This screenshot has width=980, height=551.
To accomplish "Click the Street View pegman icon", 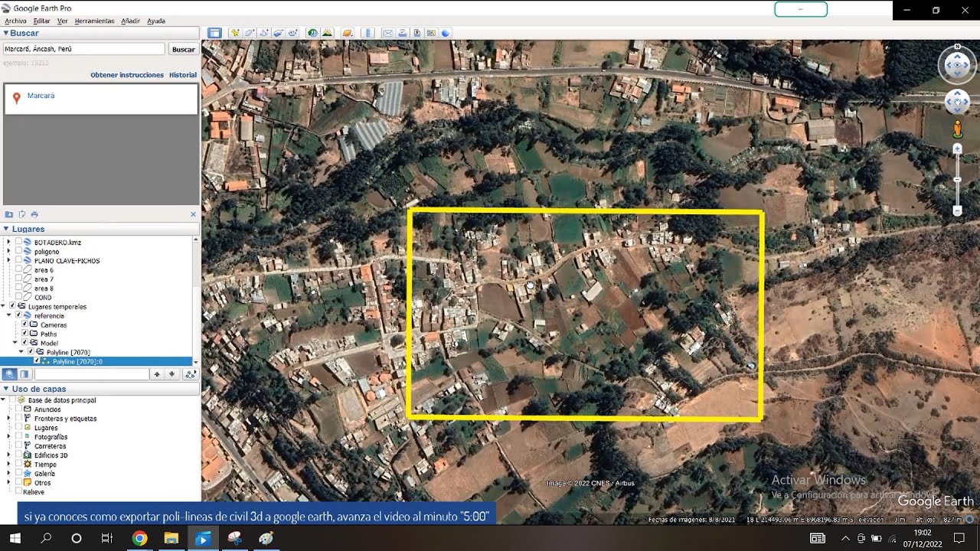I will point(957,129).
